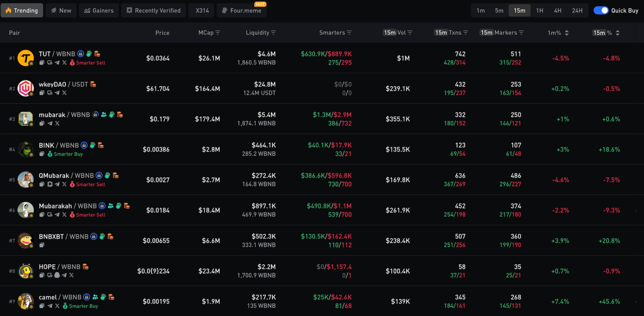Click the camel community holders icon
The image size is (644, 316).
pyautogui.click(x=95, y=297)
